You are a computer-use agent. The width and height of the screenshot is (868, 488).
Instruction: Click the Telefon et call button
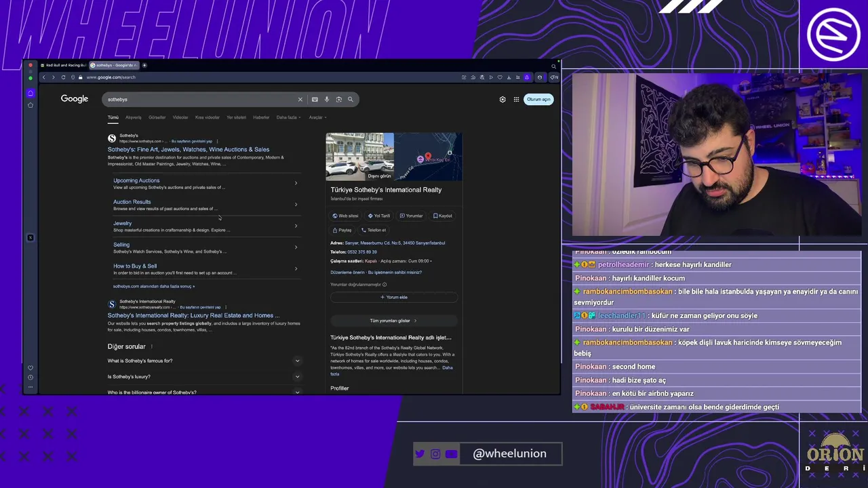coord(374,230)
